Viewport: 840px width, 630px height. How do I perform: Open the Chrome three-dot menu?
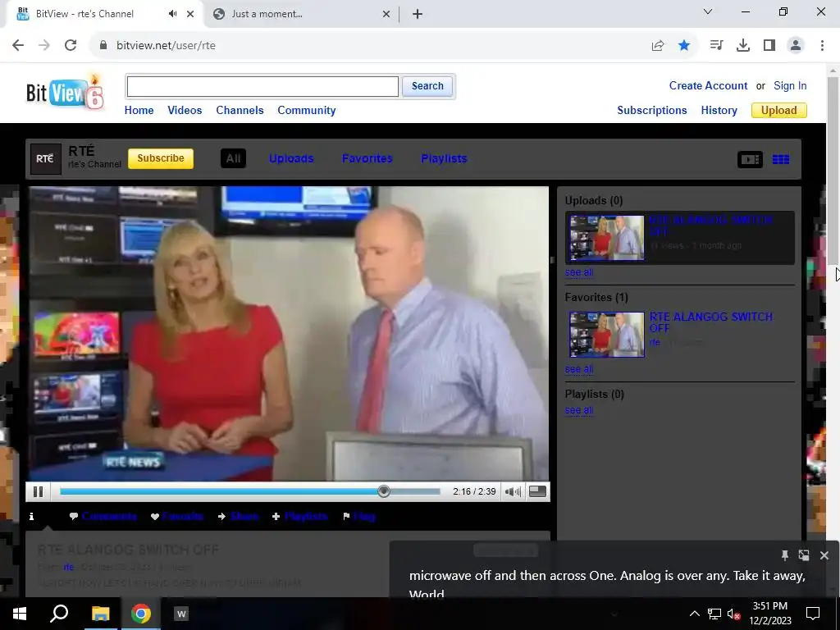(822, 46)
